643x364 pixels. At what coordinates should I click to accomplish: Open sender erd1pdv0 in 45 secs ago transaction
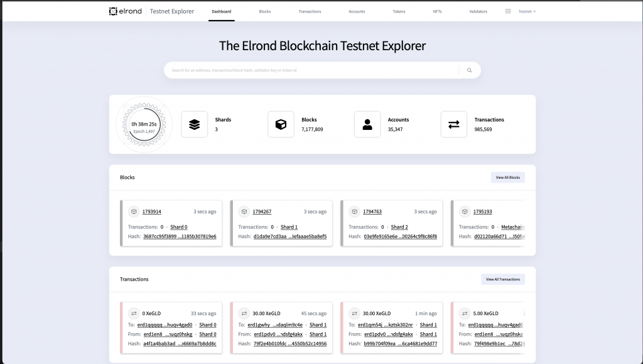click(x=278, y=334)
